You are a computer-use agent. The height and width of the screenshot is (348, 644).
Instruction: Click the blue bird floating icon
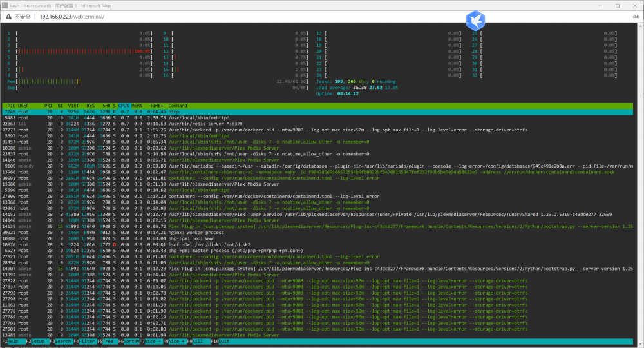[476, 20]
